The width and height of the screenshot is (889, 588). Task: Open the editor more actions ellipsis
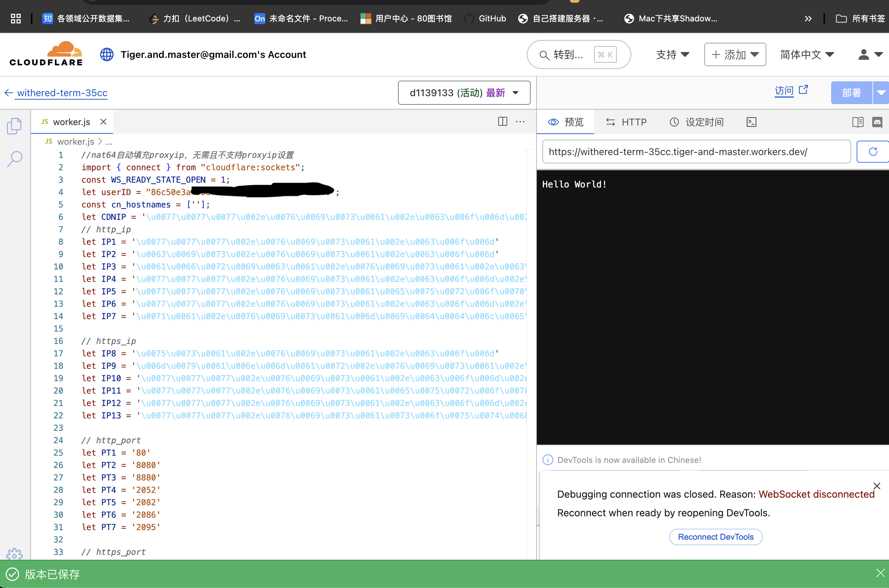(x=520, y=122)
